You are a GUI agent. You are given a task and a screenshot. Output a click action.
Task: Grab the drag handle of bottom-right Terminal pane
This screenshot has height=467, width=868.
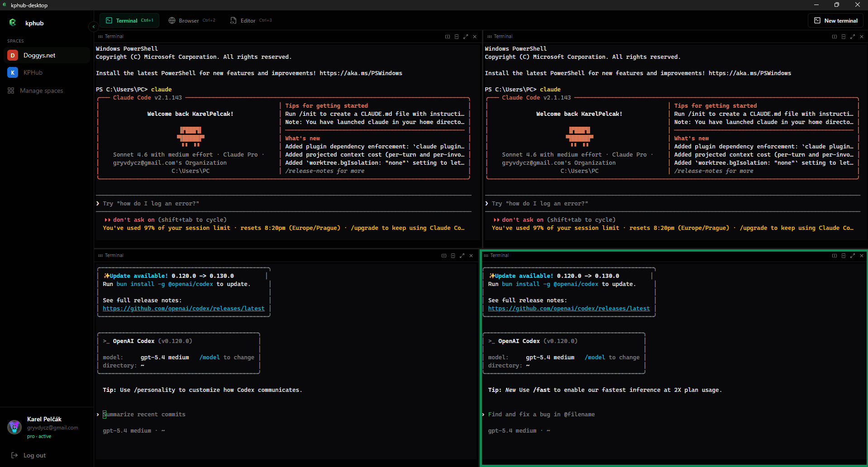coord(486,256)
